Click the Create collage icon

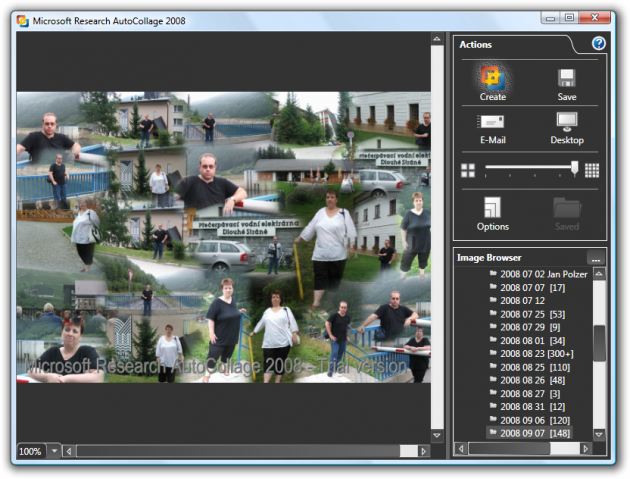pyautogui.click(x=492, y=80)
